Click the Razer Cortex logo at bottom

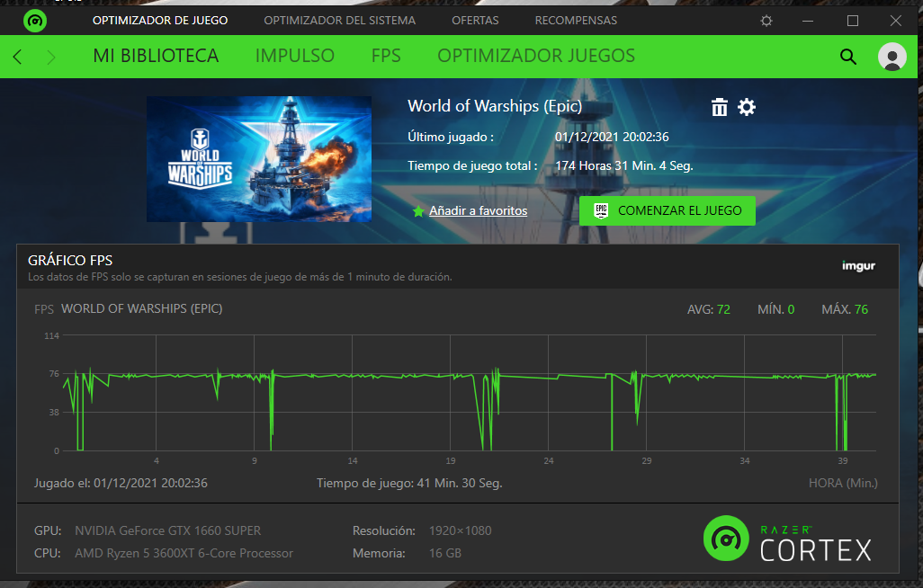(x=788, y=539)
